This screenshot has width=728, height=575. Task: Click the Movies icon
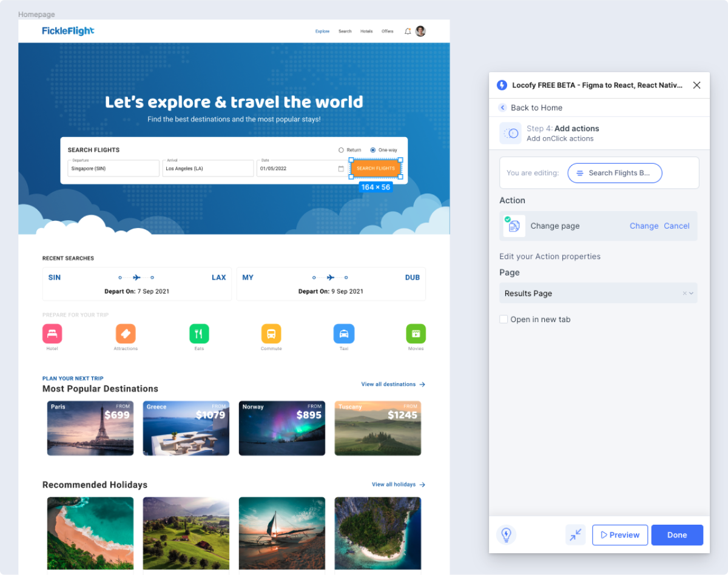point(416,333)
